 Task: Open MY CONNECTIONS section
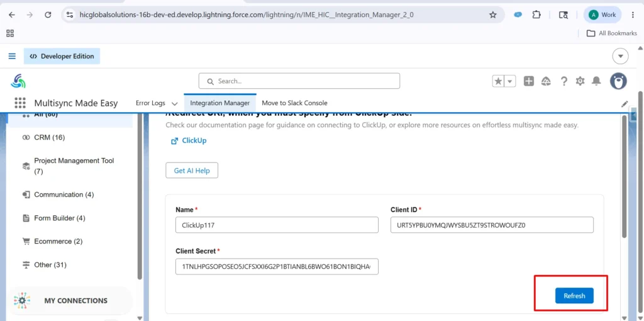point(70,300)
